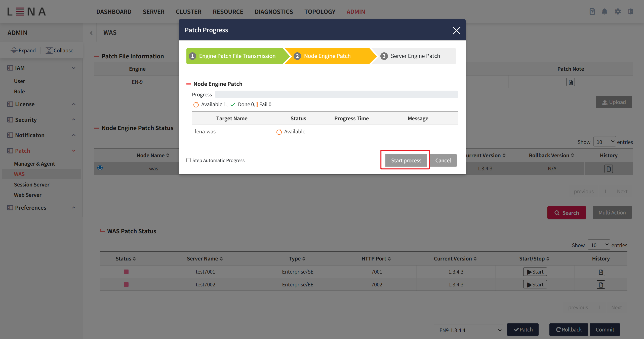Open Session Server in sidebar
The width and height of the screenshot is (644, 339).
click(x=32, y=184)
